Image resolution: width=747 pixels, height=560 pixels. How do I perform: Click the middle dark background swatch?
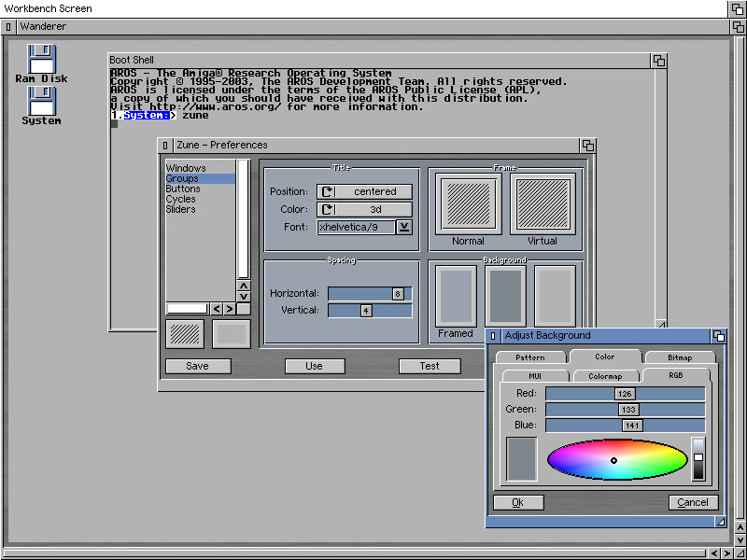(505, 296)
